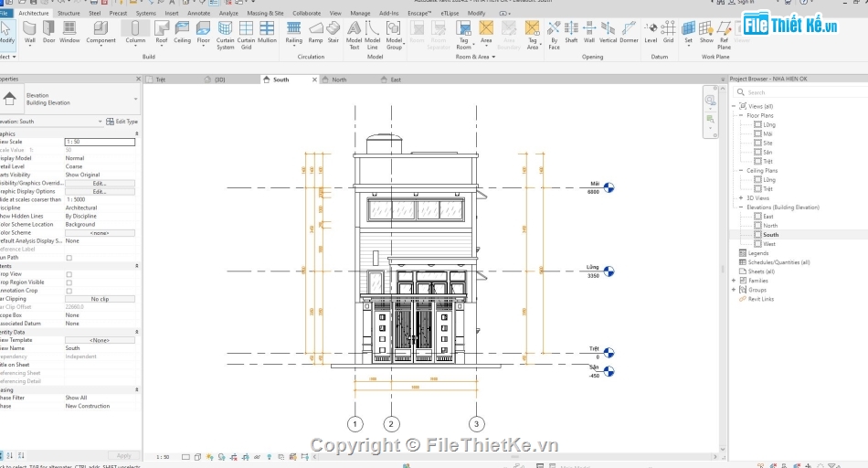Image resolution: width=868 pixels, height=468 pixels.
Task: Open the Annotate ribbon tab
Action: click(199, 14)
